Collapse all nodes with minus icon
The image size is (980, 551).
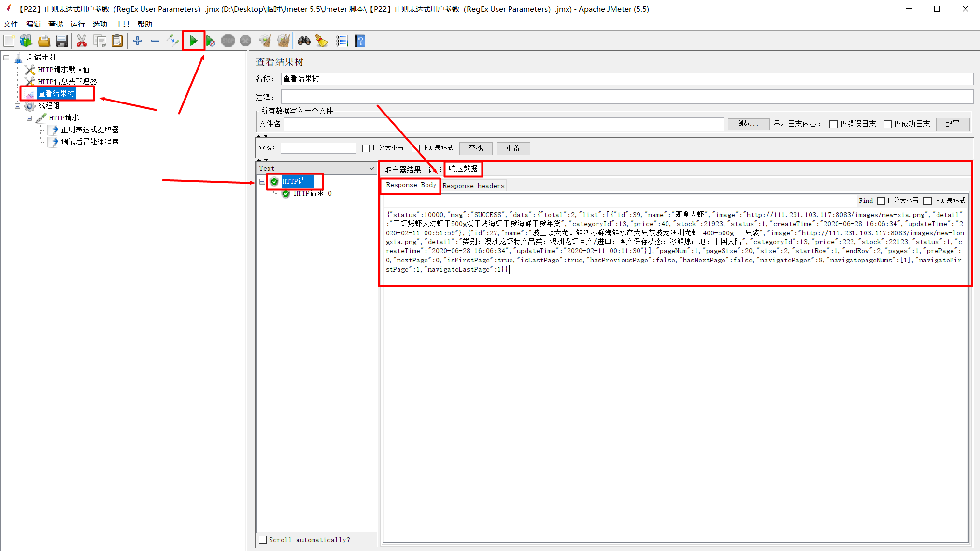pos(155,41)
